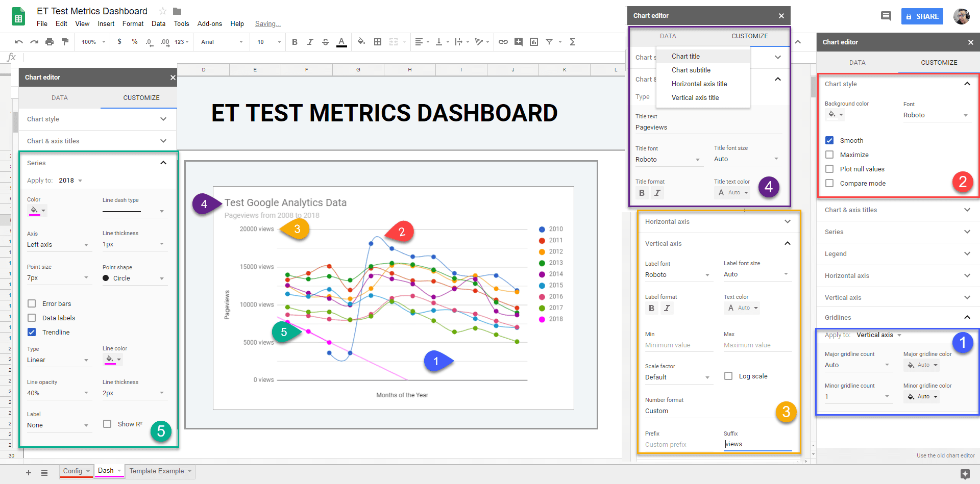
Task: Click the Suffix input showing views
Action: [757, 444]
